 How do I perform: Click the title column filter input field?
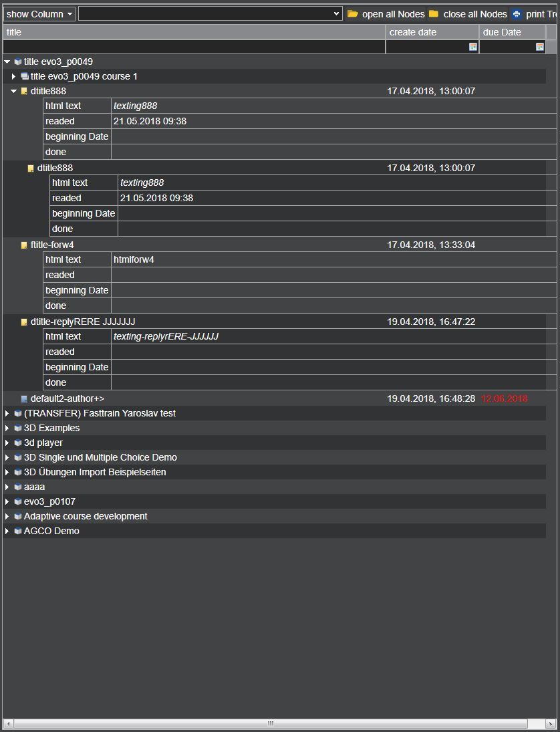194,47
